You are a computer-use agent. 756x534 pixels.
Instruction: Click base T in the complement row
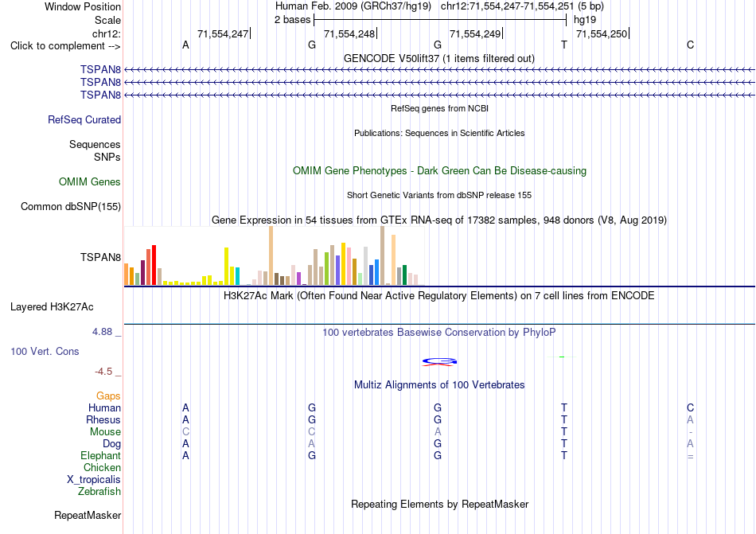click(564, 45)
